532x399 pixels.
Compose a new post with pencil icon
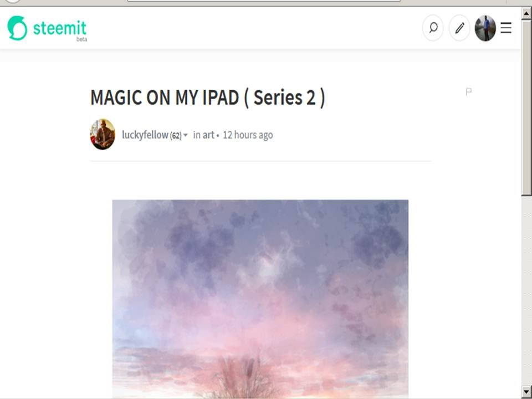tap(459, 28)
